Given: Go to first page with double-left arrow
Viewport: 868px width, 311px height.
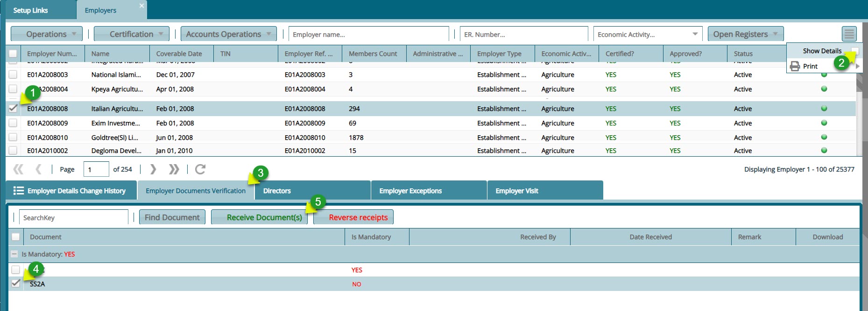Looking at the screenshot, I should point(18,169).
